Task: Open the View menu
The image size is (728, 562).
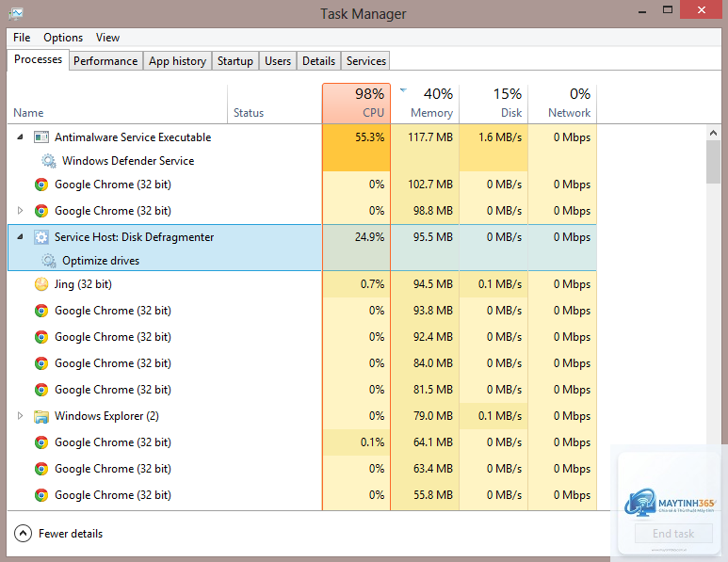Action: click(107, 38)
